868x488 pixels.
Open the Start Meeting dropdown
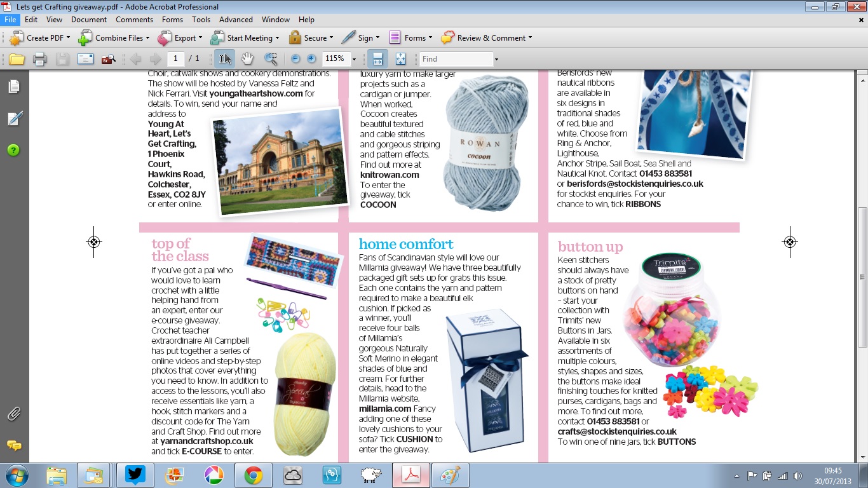pos(246,38)
